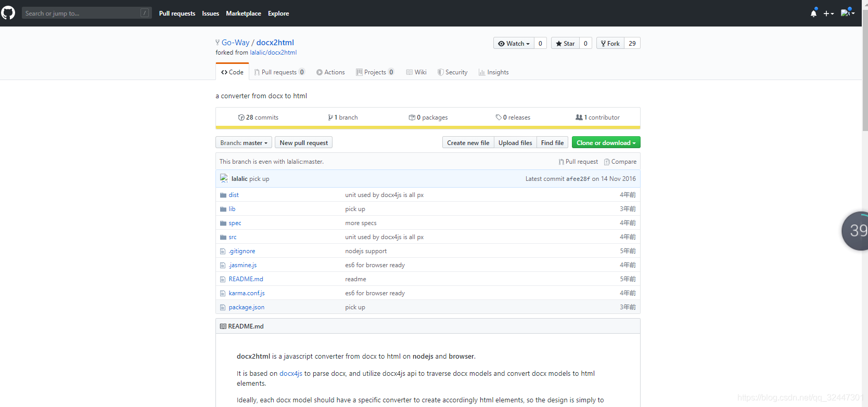The height and width of the screenshot is (407, 868).
Task: Click the floating 39 circular widget
Action: coord(856,231)
